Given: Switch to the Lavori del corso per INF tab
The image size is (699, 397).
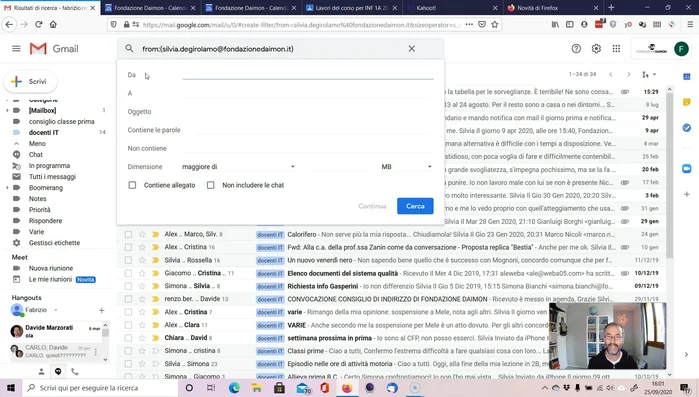Looking at the screenshot, I should pos(351,8).
